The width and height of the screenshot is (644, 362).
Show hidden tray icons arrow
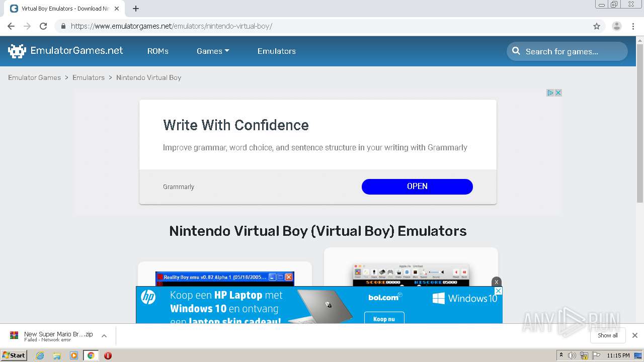[x=561, y=355]
